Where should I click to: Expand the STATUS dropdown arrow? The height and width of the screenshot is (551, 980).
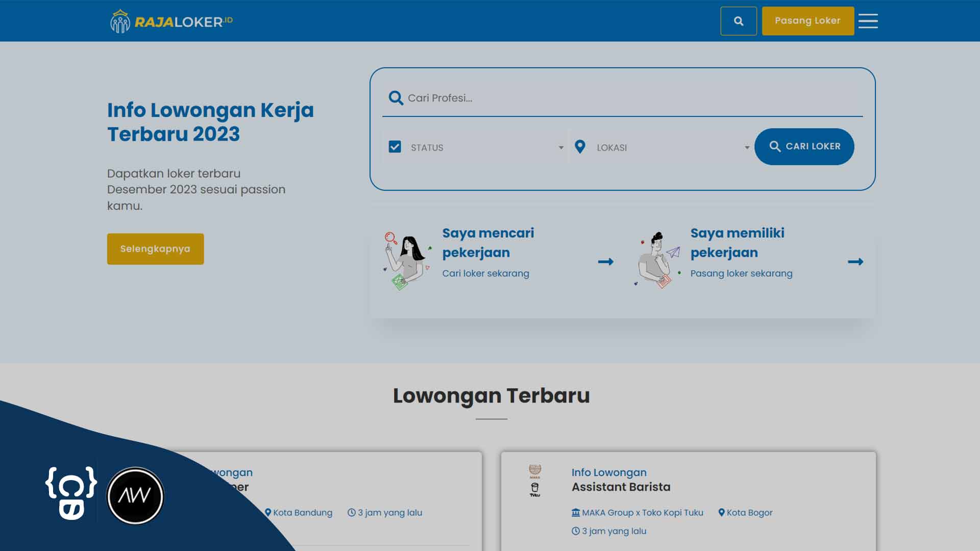(561, 147)
